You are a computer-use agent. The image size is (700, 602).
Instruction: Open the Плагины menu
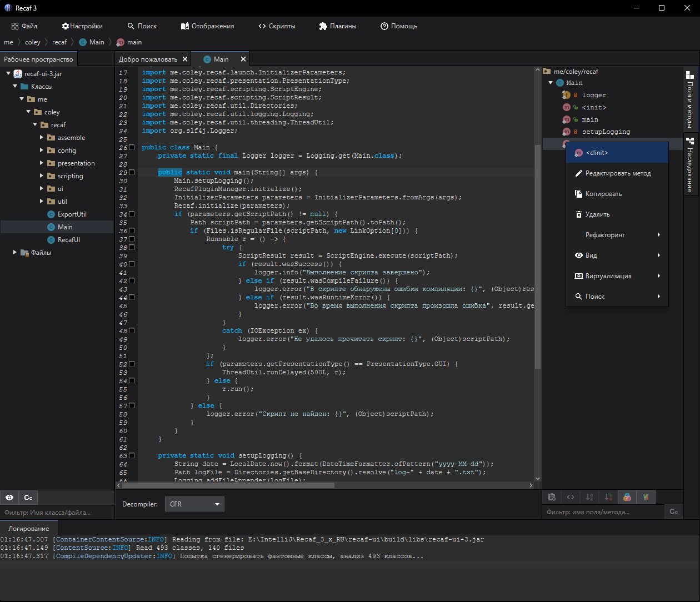338,26
